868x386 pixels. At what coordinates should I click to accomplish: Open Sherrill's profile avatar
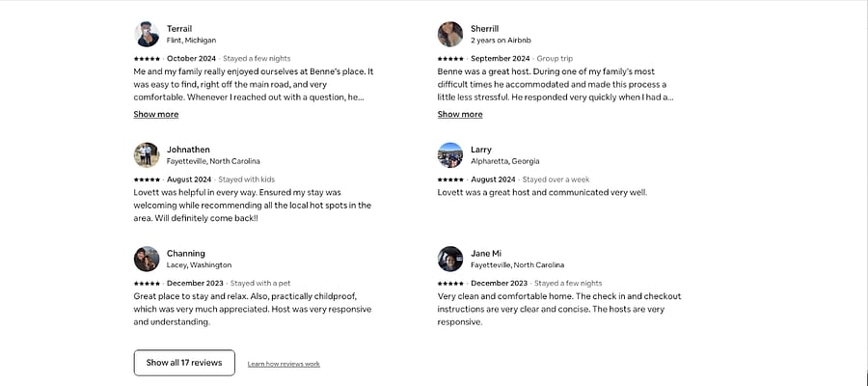(450, 35)
